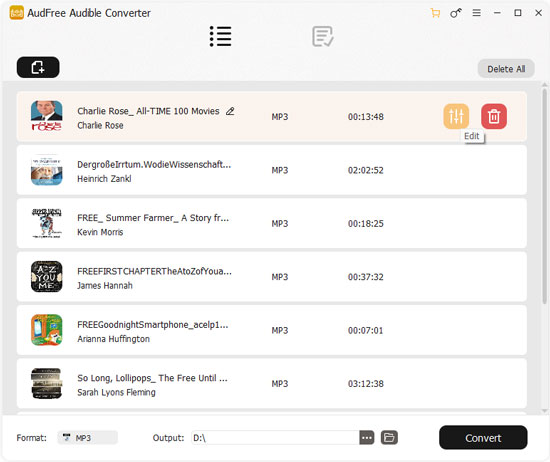550x462 pixels.
Task: Click author name Kevin Morris
Action: click(x=100, y=232)
